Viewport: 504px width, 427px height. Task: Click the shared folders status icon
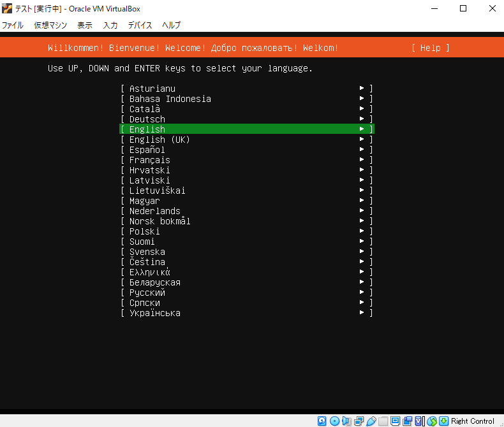click(383, 421)
